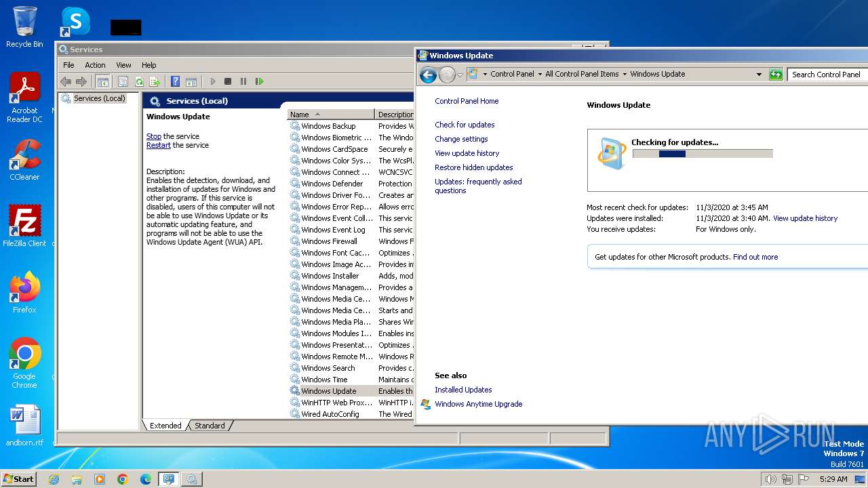868x488 pixels.
Task: Open Recycle Bin desktop icon
Action: [x=24, y=27]
